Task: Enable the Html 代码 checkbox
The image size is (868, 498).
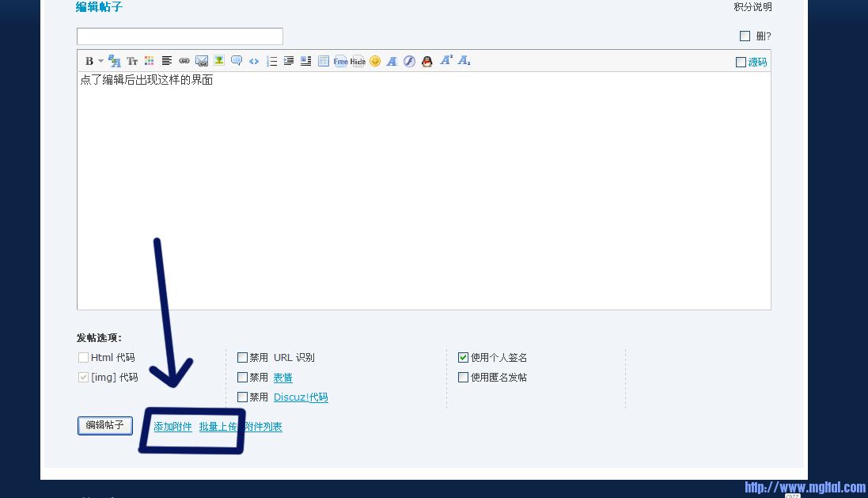Action: (84, 357)
